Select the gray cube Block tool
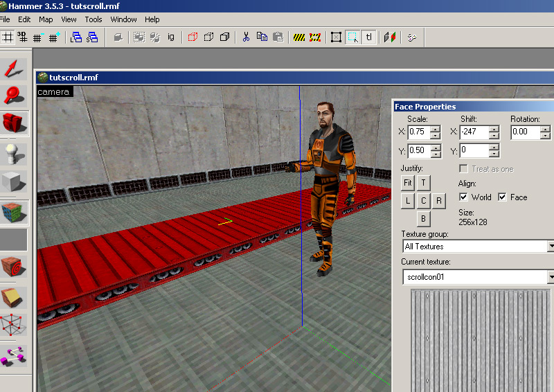554x392 pixels. tap(14, 181)
